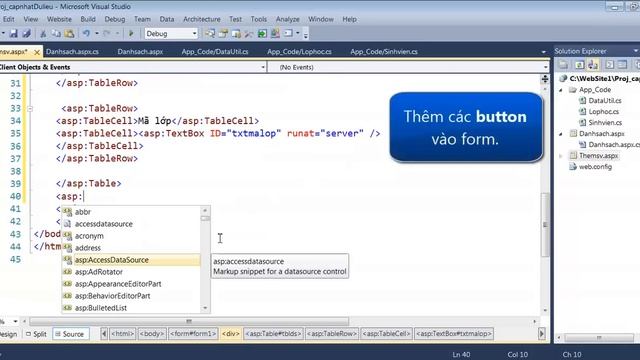The height and width of the screenshot is (360, 640).
Task: Click the editor vertical scrollbar thumb
Action: coord(545,224)
